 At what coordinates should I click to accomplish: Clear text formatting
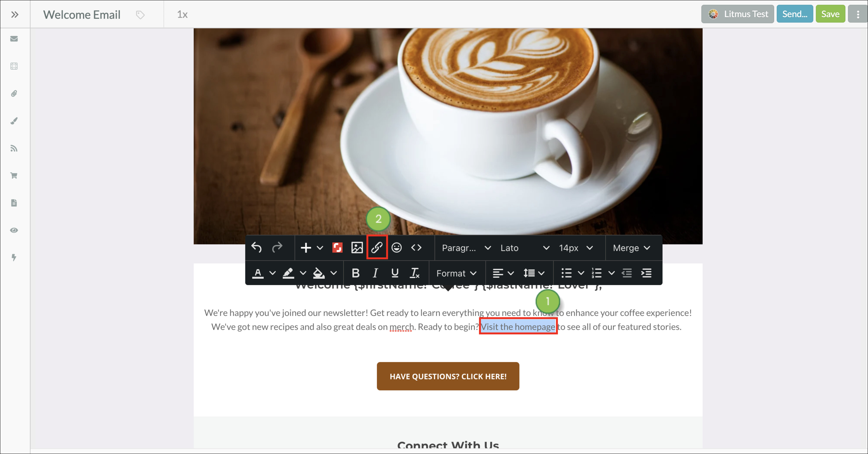(415, 273)
